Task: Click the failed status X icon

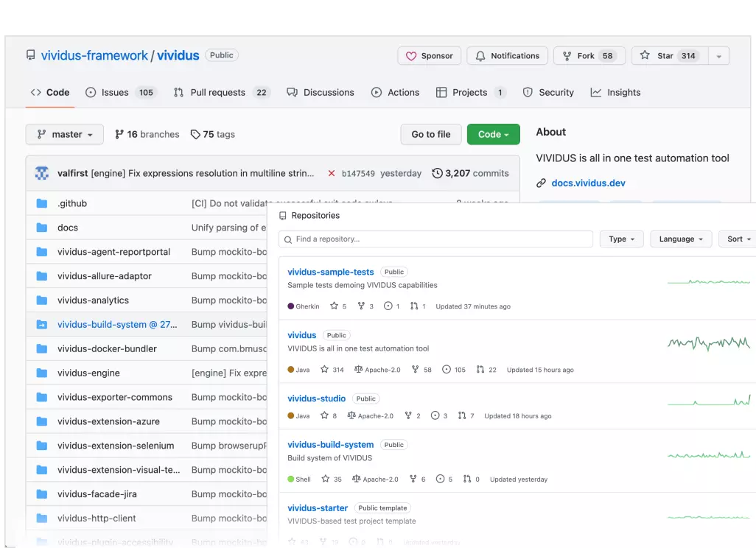Action: coord(332,173)
